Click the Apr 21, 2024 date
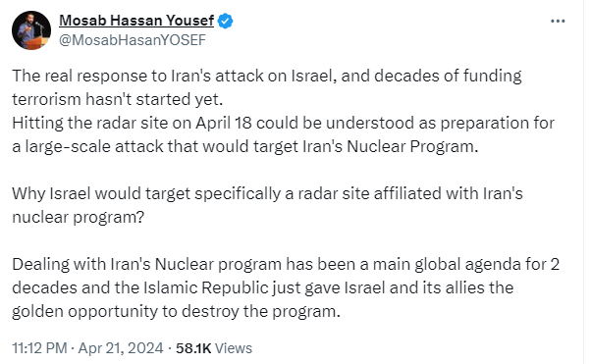The image size is (591, 364). tap(121, 348)
